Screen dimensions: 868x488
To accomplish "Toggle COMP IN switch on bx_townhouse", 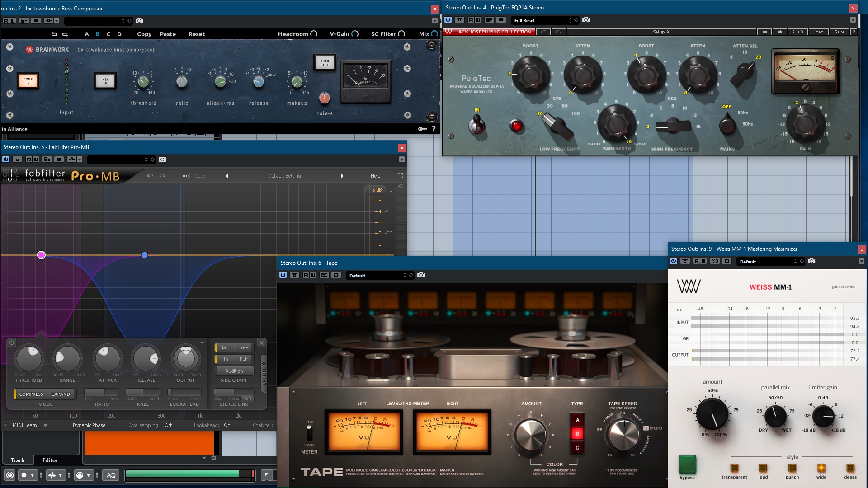I will [x=28, y=81].
